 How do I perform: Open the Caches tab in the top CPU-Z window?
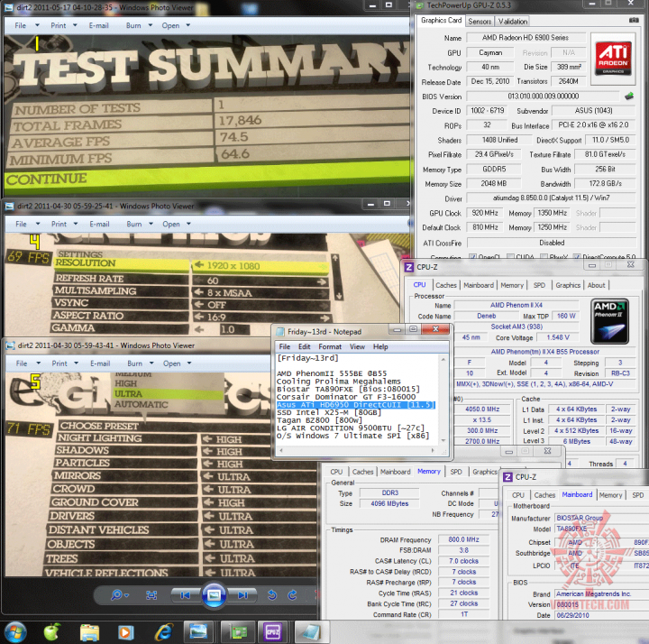coord(446,285)
